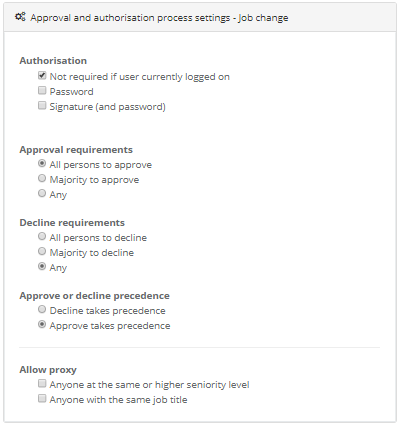Click the Authorisation section heading
This screenshot has width=403, height=429.
tap(53, 61)
